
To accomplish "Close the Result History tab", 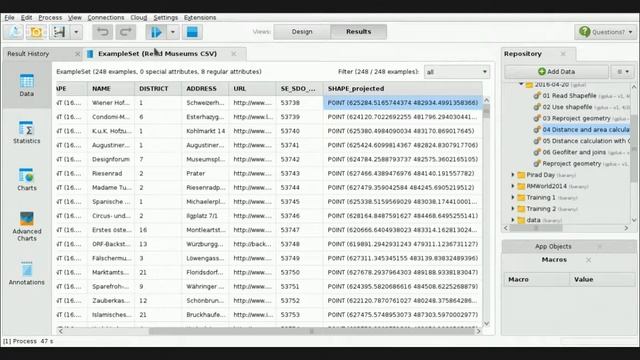I will tap(77, 54).
